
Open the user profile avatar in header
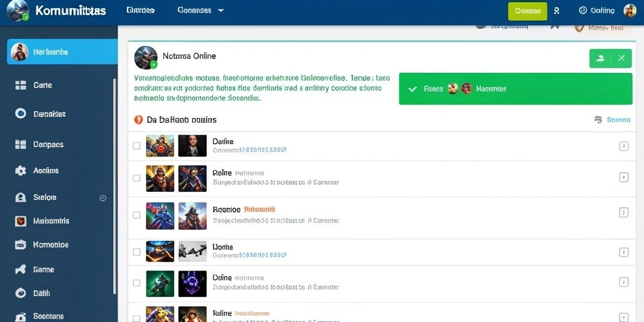pos(630,11)
